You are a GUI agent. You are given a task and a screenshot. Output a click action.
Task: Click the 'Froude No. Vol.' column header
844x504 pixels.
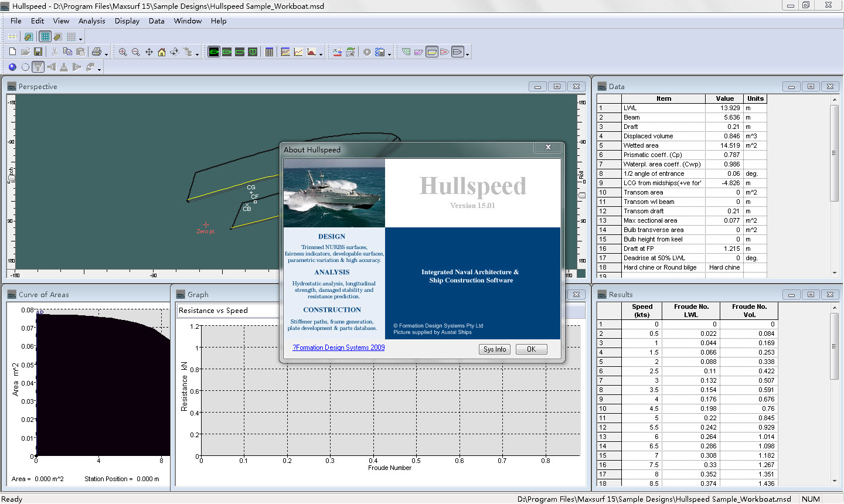tap(749, 311)
